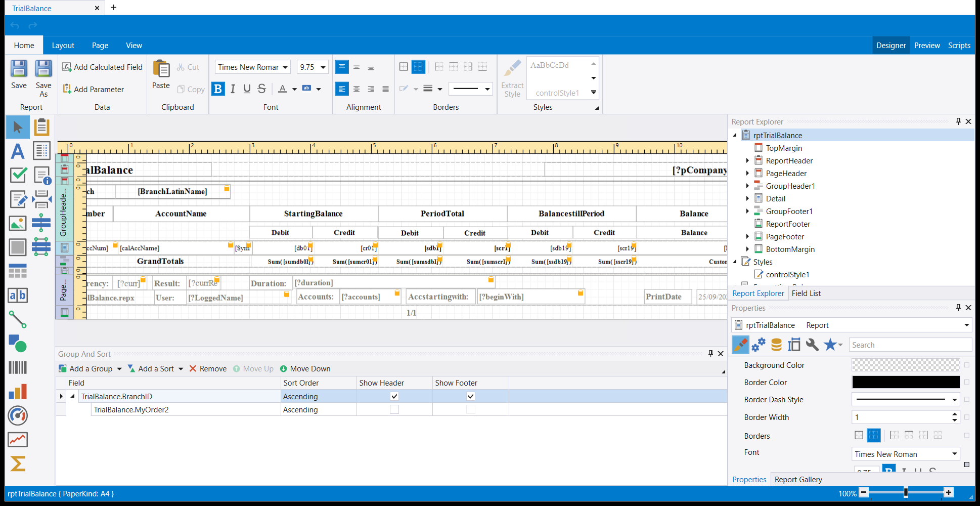Check Show Header for TrialBalance.MyOrder2

pos(394,409)
